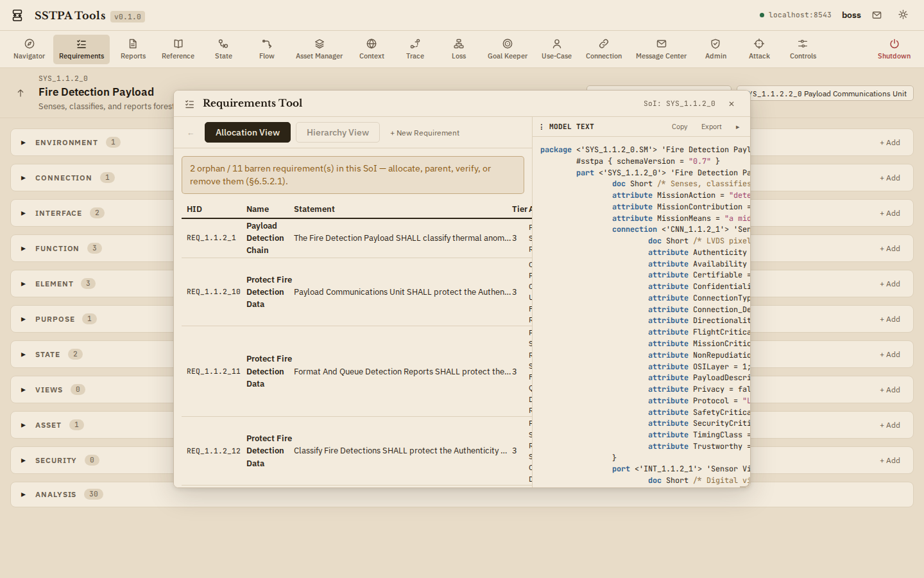Toggle the light/dark theme sun icon
This screenshot has width=924, height=578.
point(903,15)
